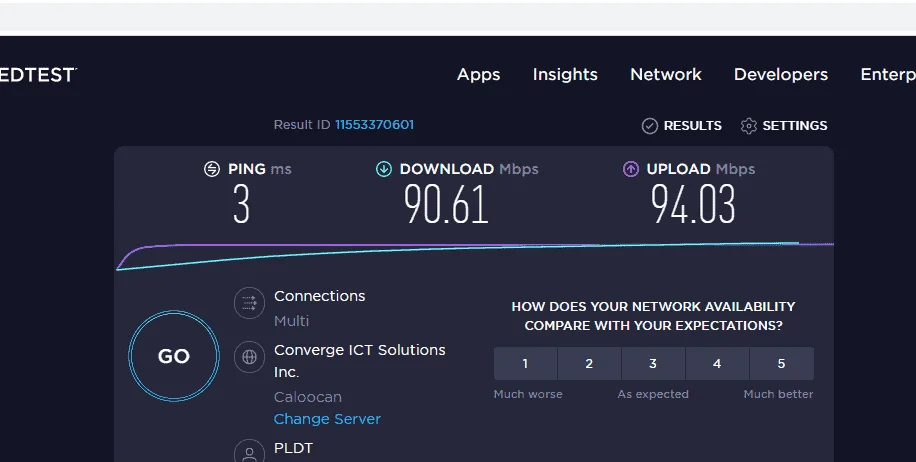Image resolution: width=916 pixels, height=462 pixels.
Task: Rate network availability as 3
Action: tap(653, 363)
